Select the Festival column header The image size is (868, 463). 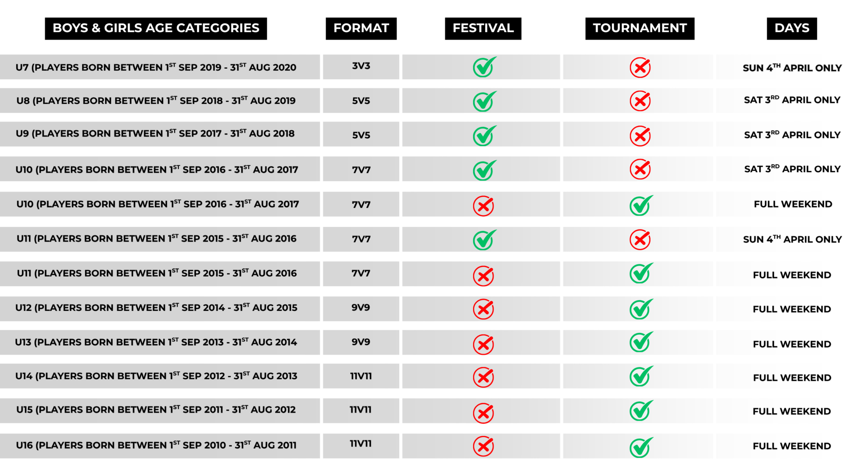tap(483, 28)
